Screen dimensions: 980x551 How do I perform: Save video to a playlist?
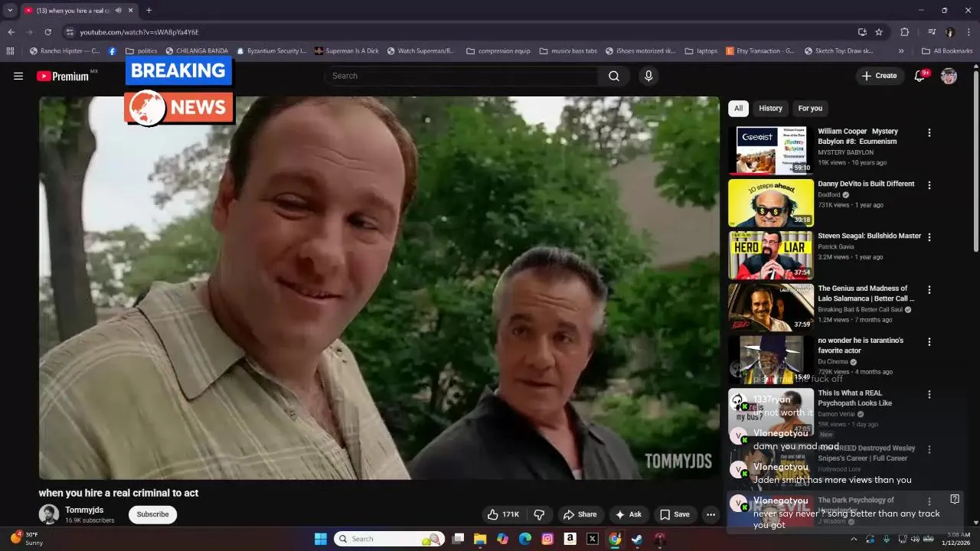click(x=675, y=514)
